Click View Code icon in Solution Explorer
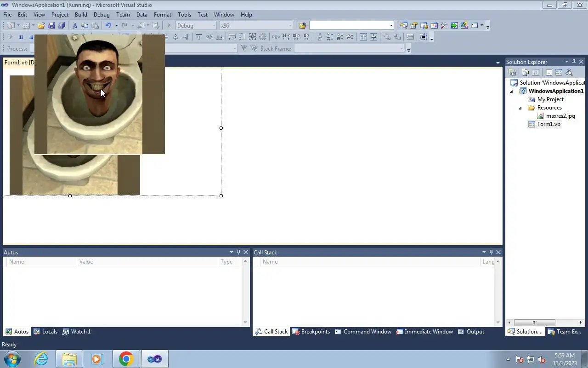The width and height of the screenshot is (588, 368). (x=548, y=73)
